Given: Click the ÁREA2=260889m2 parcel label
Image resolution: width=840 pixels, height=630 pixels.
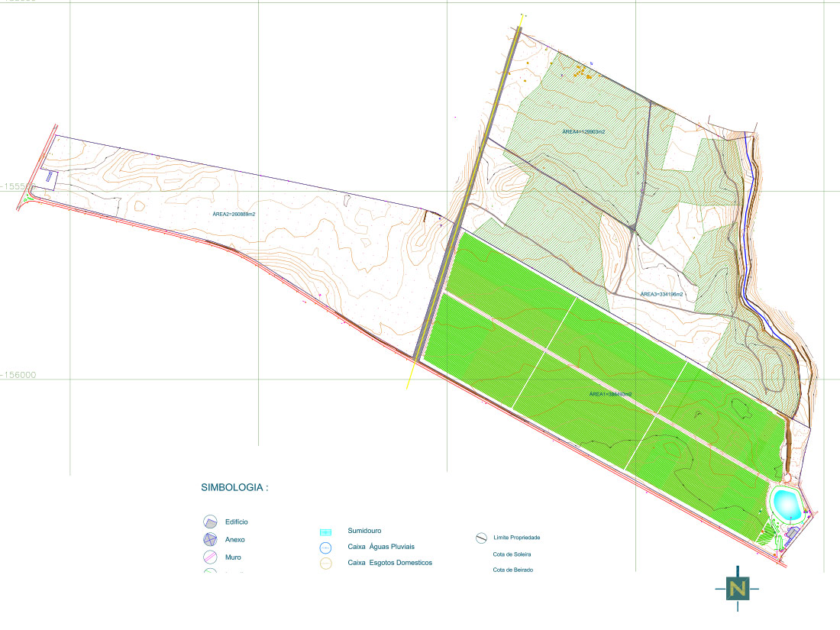Looking at the screenshot, I should pos(234,214).
